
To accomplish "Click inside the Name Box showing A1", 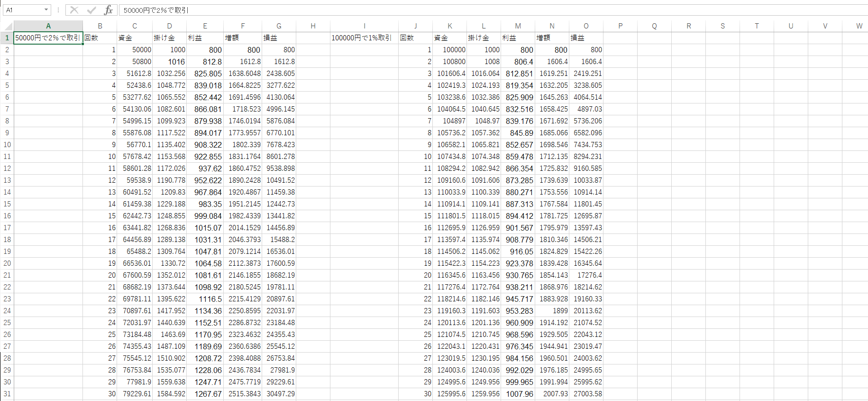I will (23, 10).
